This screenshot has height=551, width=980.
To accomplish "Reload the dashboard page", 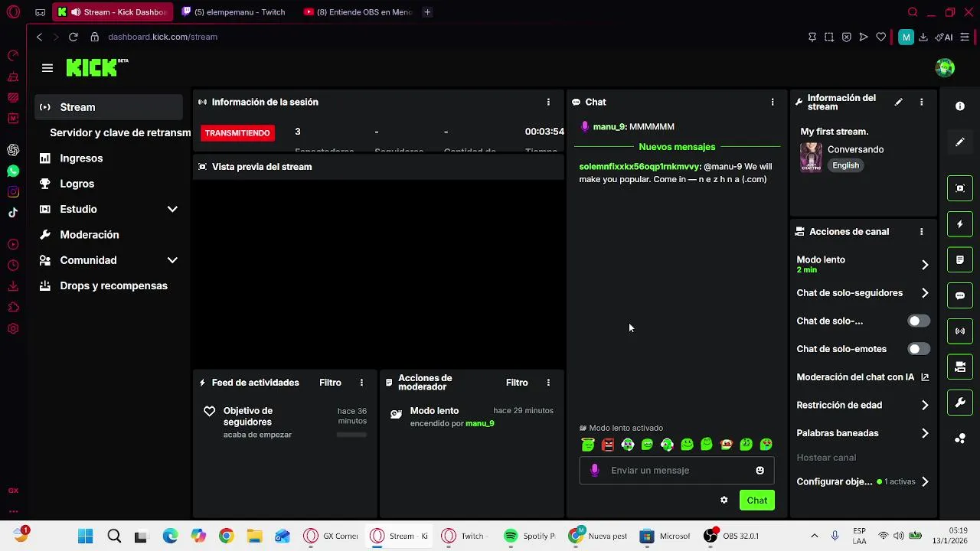I will (73, 37).
